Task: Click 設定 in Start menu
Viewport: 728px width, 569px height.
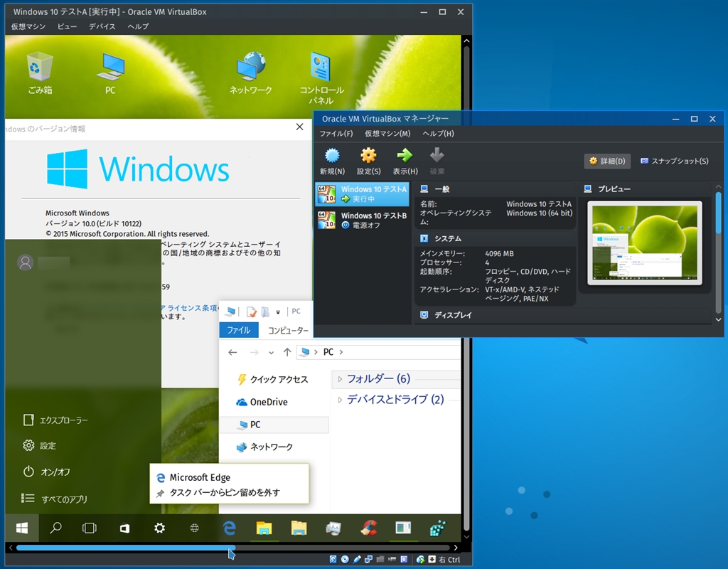Action: coord(40,445)
